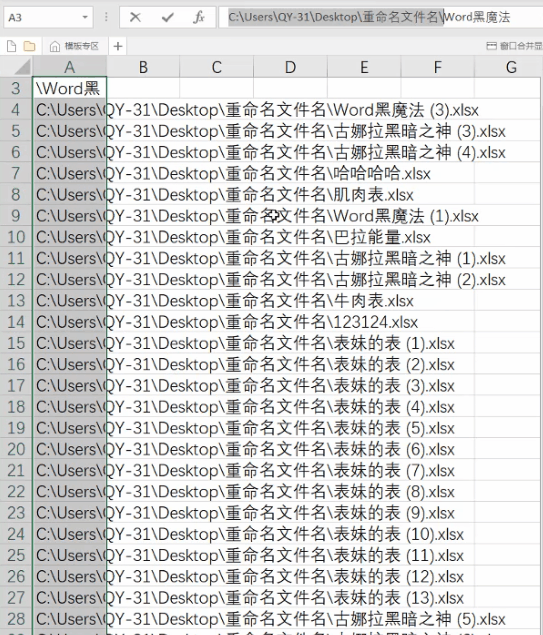Select row 4 header
Image resolution: width=543 pixels, height=635 pixels.
16,110
